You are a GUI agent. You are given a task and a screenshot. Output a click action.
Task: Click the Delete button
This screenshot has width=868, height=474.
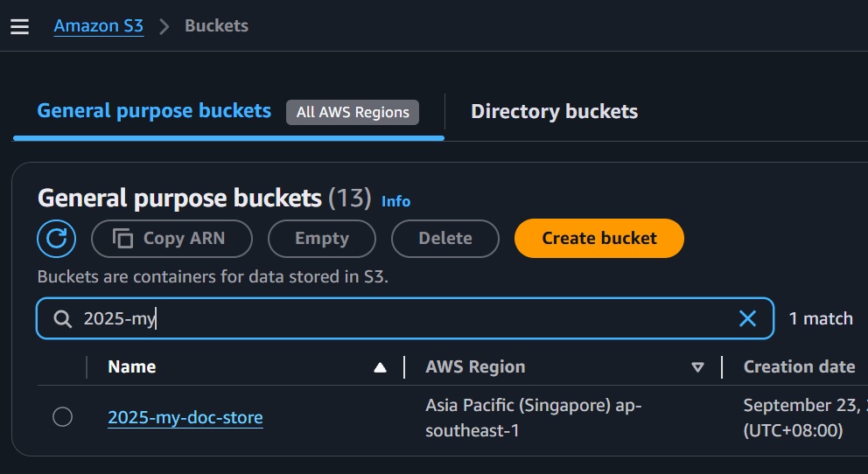[445, 239]
